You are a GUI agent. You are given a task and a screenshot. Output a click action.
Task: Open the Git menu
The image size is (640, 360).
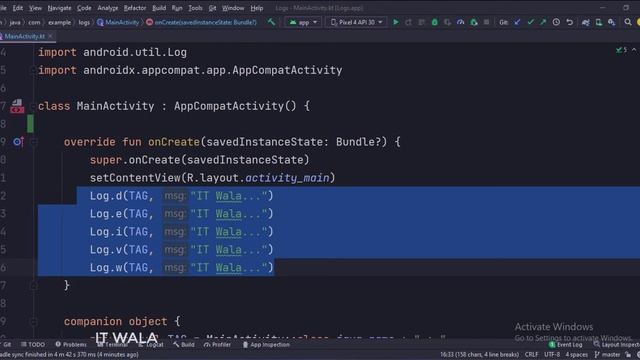click(212, 8)
